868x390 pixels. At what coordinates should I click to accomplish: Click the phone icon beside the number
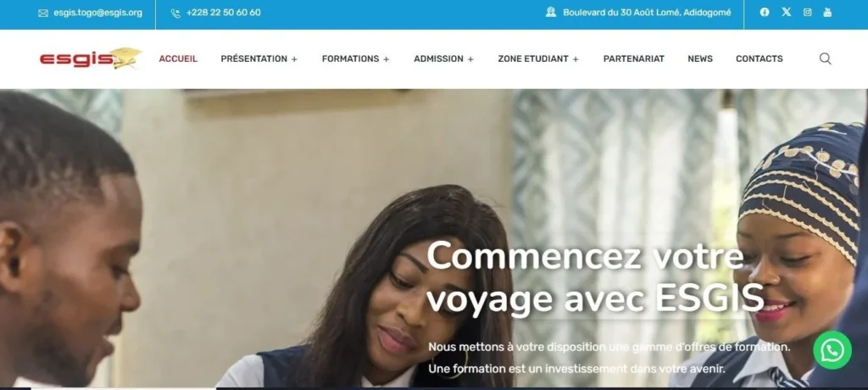(175, 14)
